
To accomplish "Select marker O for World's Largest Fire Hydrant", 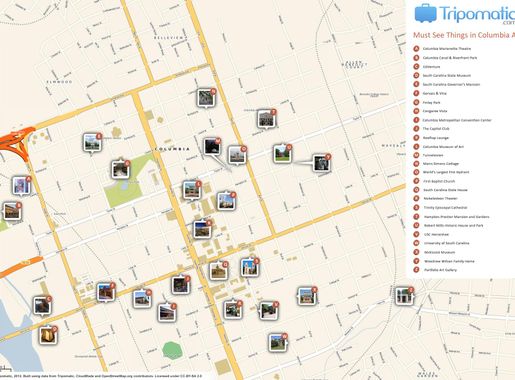I will 237,155.
